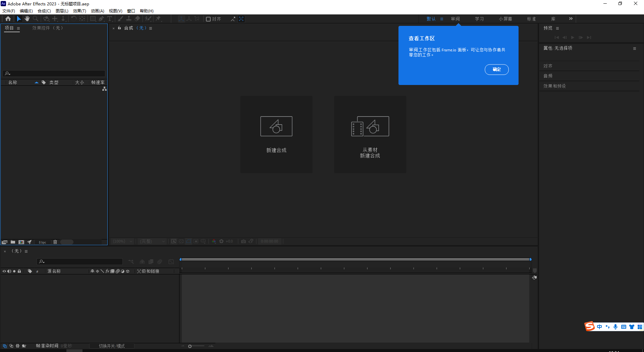644x352 pixels.
Task: Select the Brush tool
Action: tap(120, 19)
